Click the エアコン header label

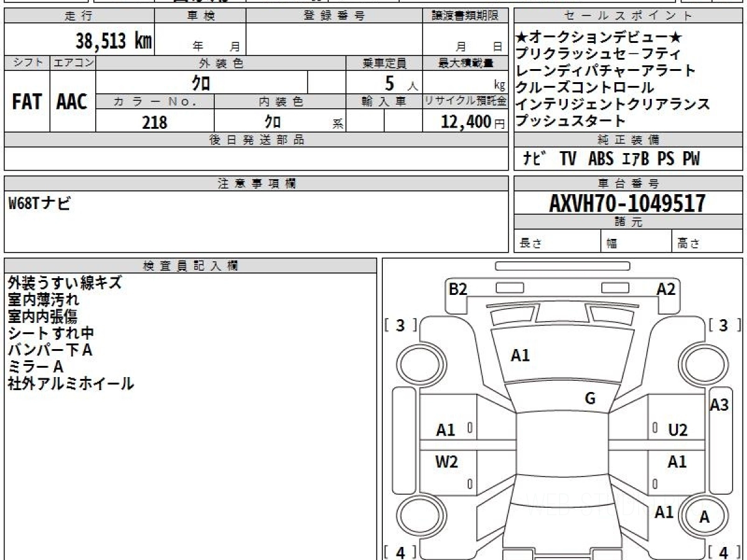(73, 63)
